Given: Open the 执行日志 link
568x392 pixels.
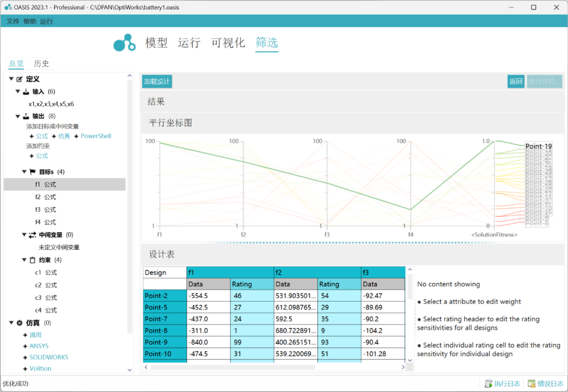Looking at the screenshot, I should pyautogui.click(x=507, y=384).
